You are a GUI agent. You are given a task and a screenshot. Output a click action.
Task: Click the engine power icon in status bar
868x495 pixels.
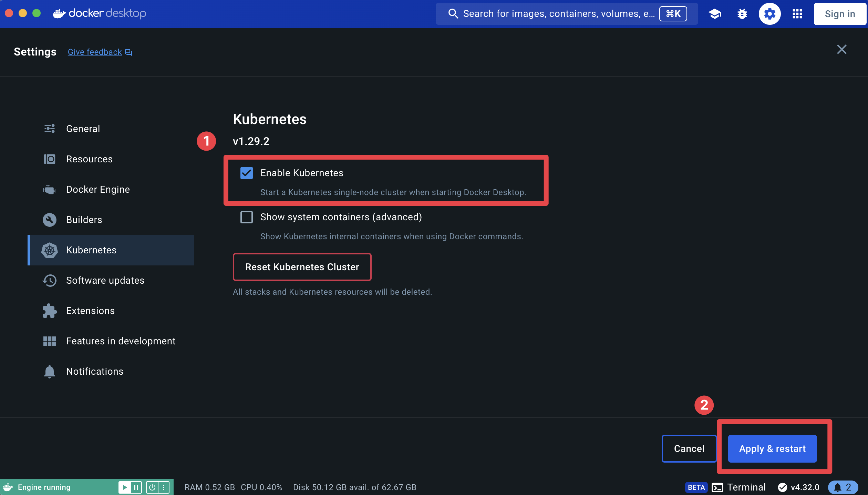click(152, 487)
